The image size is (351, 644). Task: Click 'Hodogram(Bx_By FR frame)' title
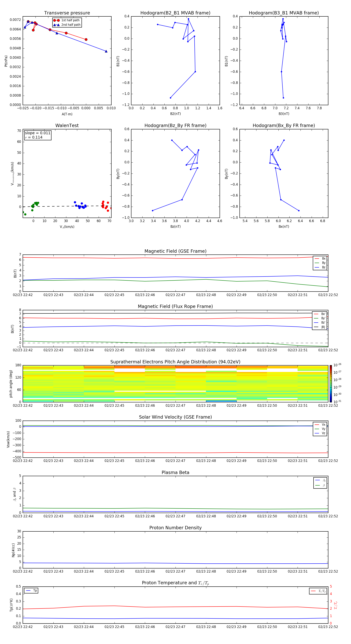point(284,125)
